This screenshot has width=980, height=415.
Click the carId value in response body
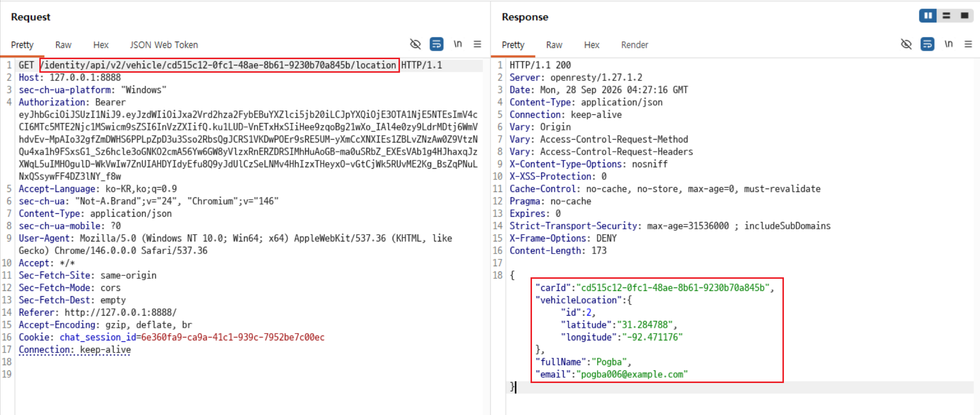tap(673, 288)
